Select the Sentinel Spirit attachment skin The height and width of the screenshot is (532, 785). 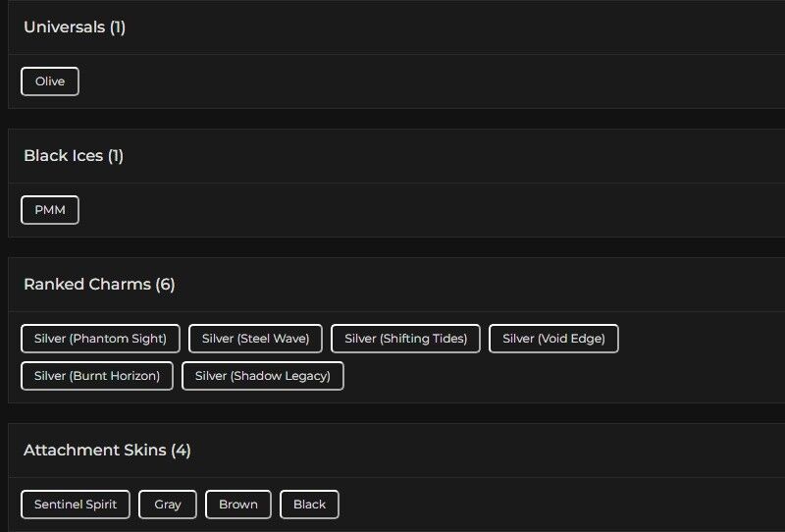pos(76,505)
